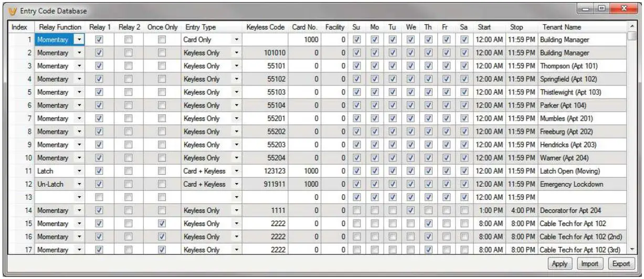Open Entry Type dropdown showing Card Only

236,39
